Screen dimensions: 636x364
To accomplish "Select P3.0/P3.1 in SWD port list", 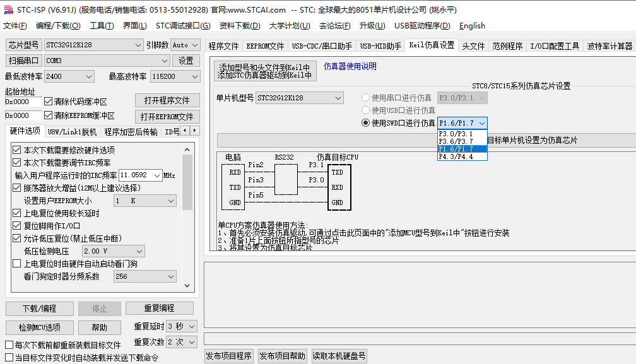I will (462, 134).
